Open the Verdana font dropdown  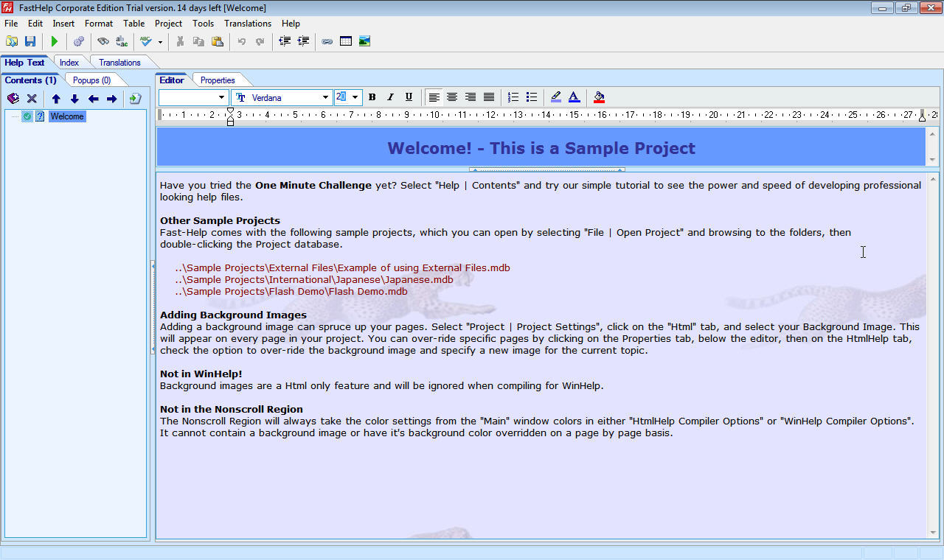325,97
